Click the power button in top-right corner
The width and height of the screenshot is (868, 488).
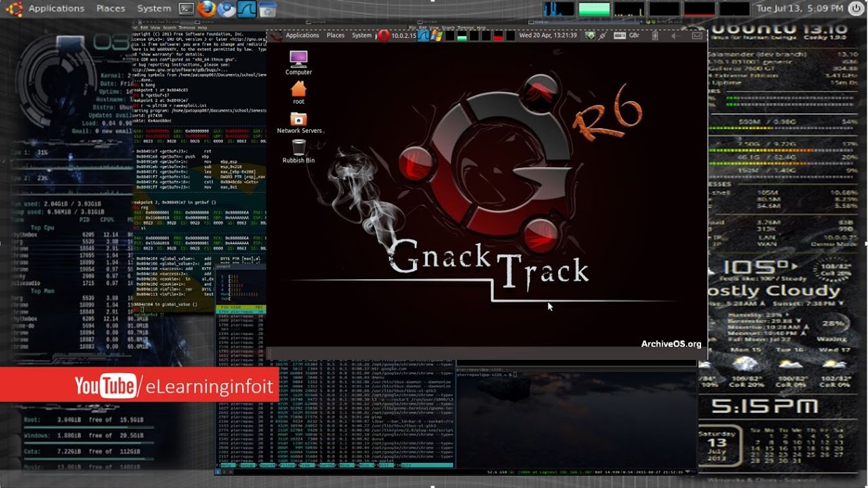coord(855,9)
